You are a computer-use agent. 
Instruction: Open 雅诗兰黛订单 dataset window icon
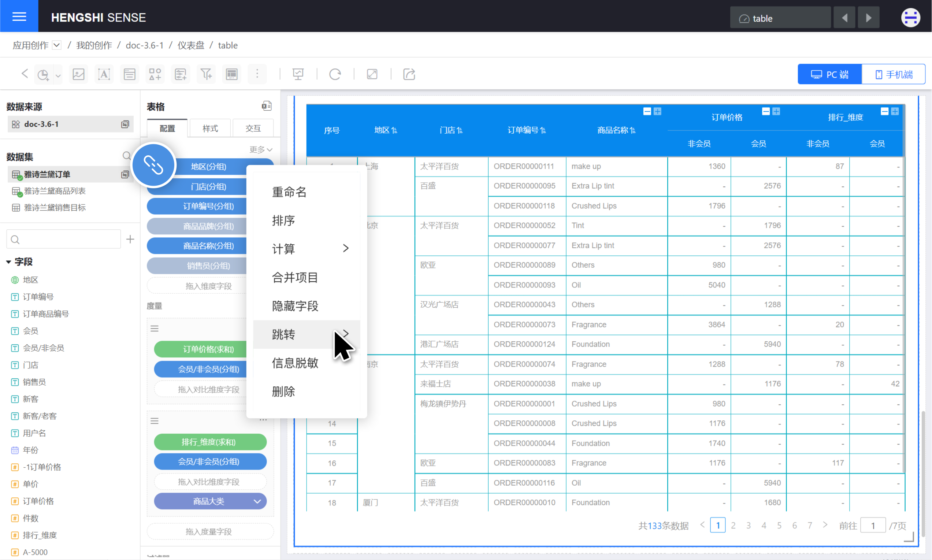coord(125,174)
